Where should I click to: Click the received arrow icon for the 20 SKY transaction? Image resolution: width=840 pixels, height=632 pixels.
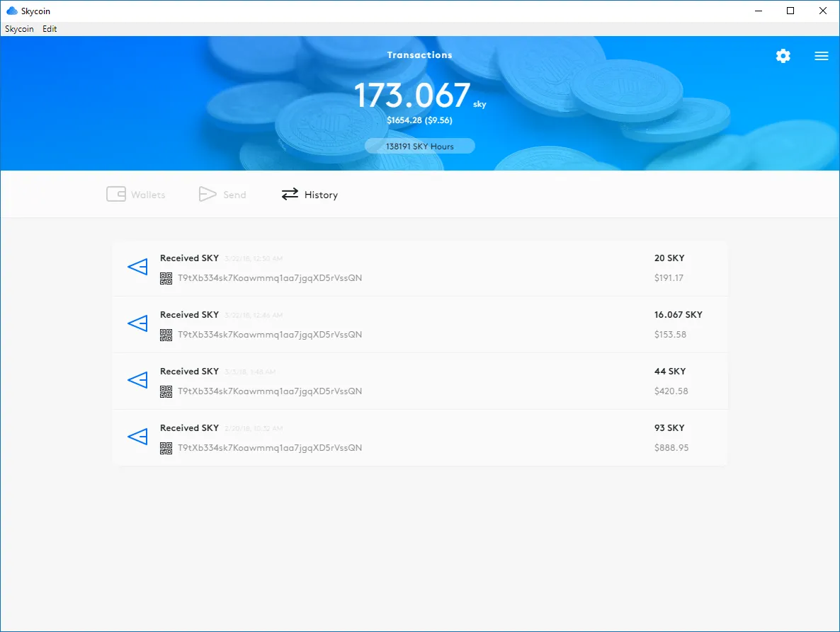pos(137,267)
